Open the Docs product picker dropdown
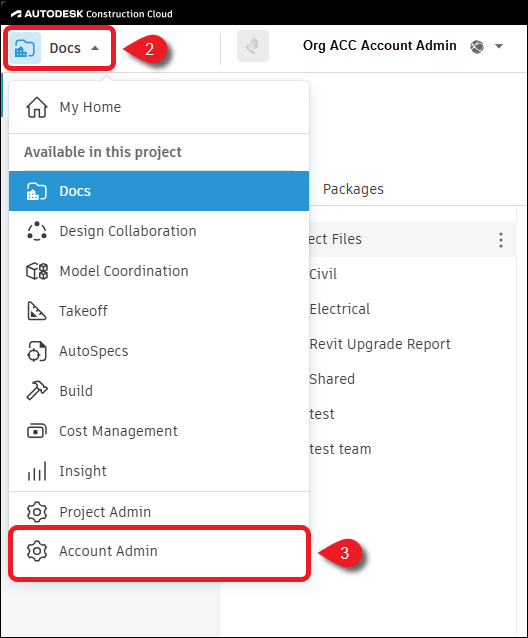The width and height of the screenshot is (528, 638). pyautogui.click(x=59, y=48)
